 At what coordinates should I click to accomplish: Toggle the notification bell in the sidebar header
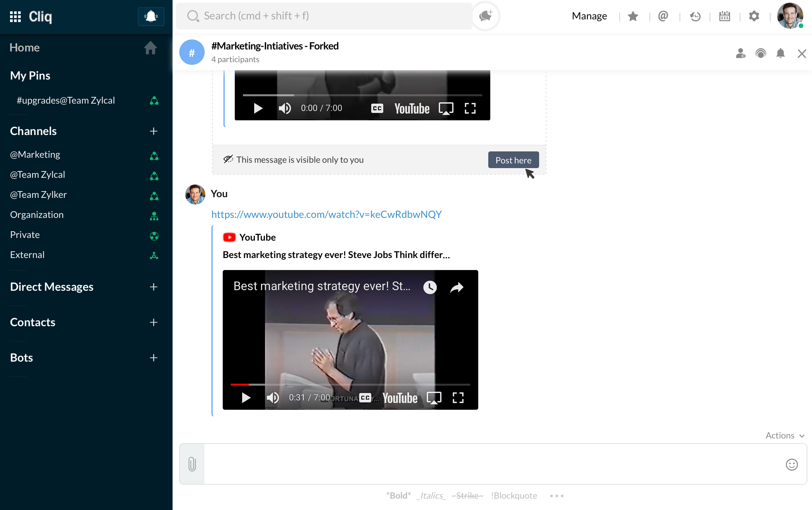pos(151,16)
